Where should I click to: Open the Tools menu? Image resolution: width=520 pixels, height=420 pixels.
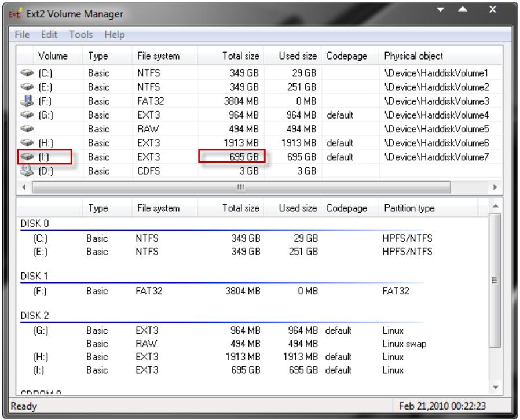coord(81,35)
